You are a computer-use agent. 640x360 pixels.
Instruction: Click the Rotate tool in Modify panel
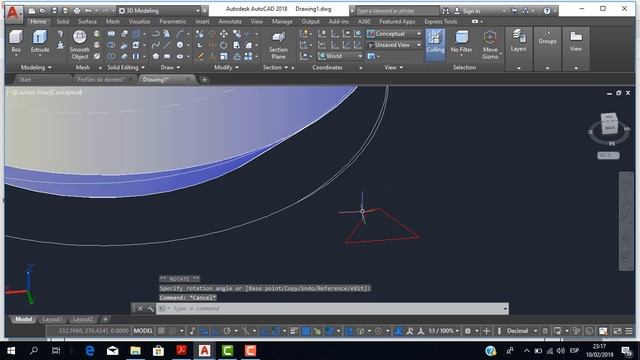coord(224,45)
